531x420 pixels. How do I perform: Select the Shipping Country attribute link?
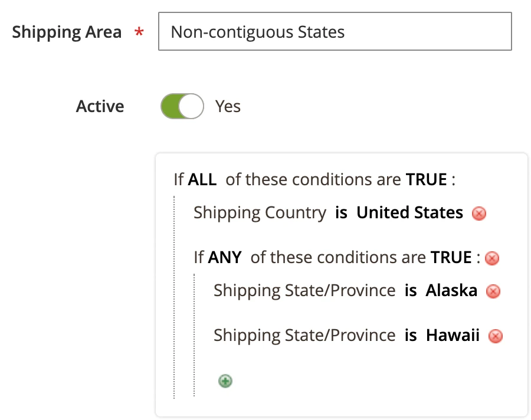click(x=260, y=212)
